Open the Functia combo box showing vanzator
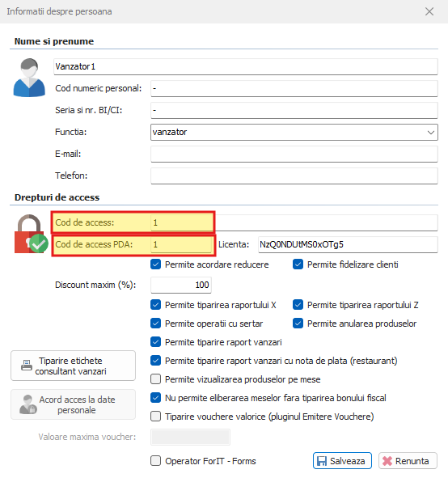 pos(294,133)
